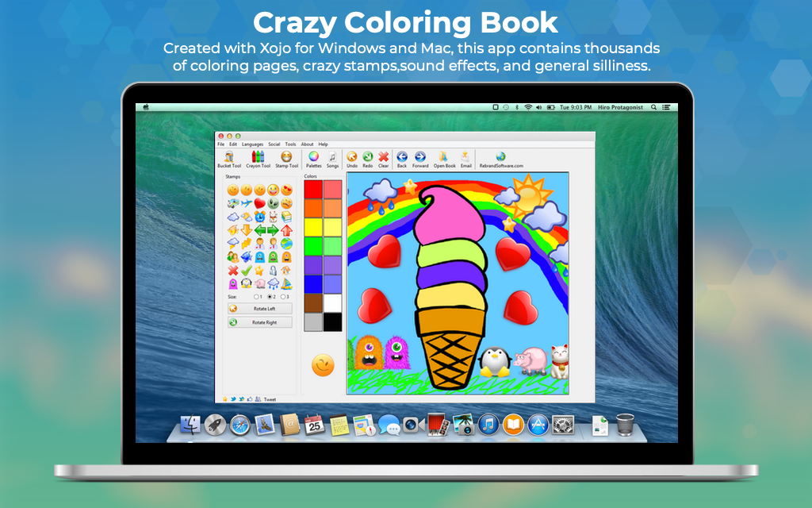This screenshot has height=508, width=812.
Task: Open the Tools menu
Action: [290, 144]
